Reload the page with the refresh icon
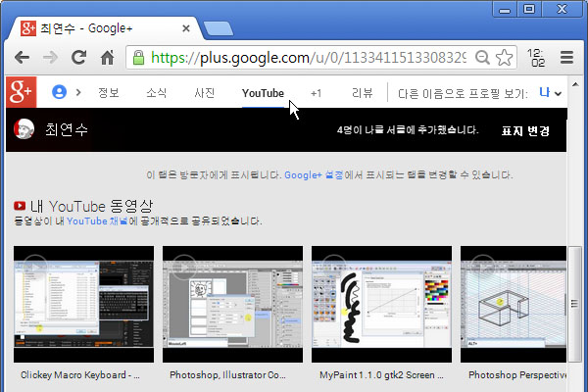 click(x=78, y=58)
